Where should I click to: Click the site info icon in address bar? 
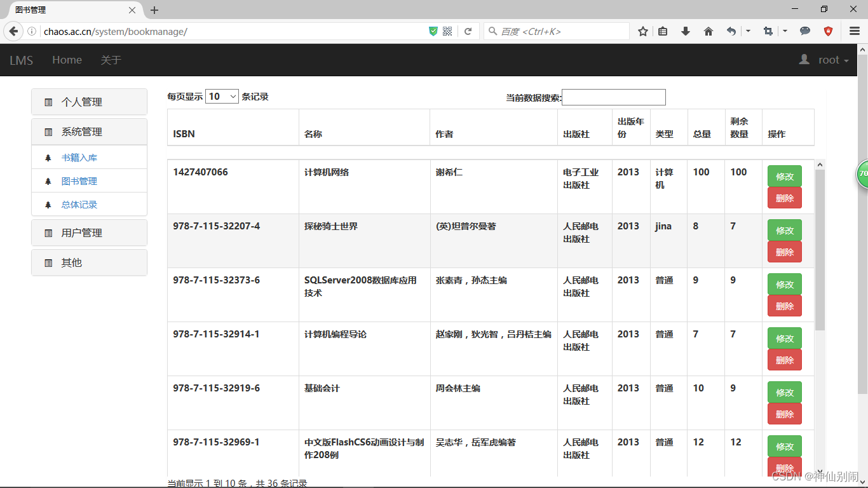(x=32, y=31)
